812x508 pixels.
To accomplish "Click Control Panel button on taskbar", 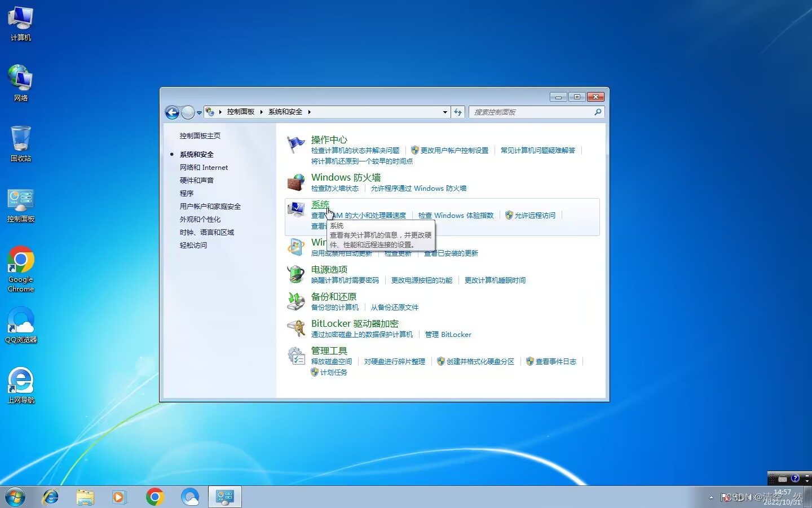I will 225,497.
